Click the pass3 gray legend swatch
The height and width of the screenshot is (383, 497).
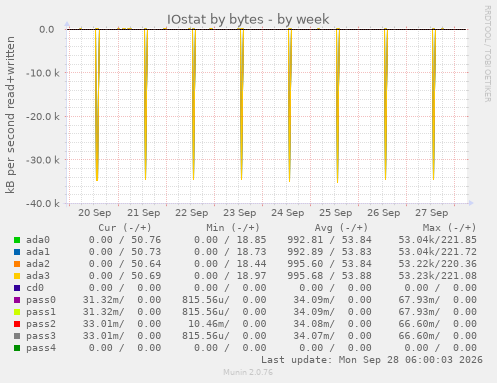(x=17, y=336)
